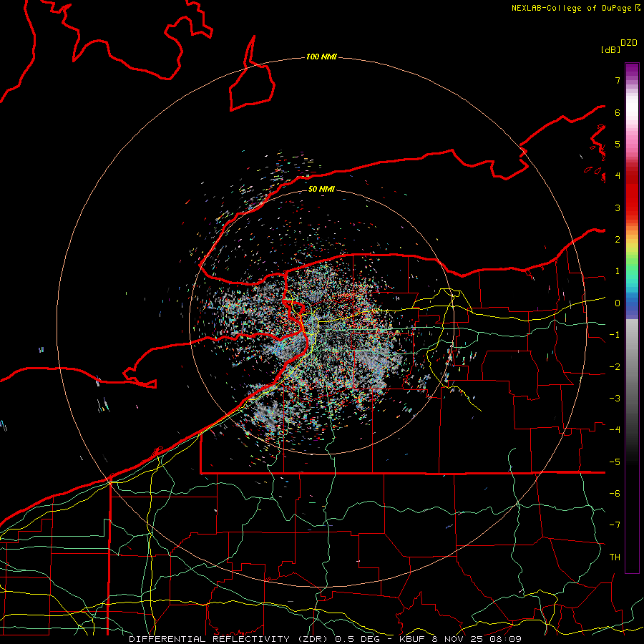
Task: Click the [dB] units label
Action: [x=611, y=49]
